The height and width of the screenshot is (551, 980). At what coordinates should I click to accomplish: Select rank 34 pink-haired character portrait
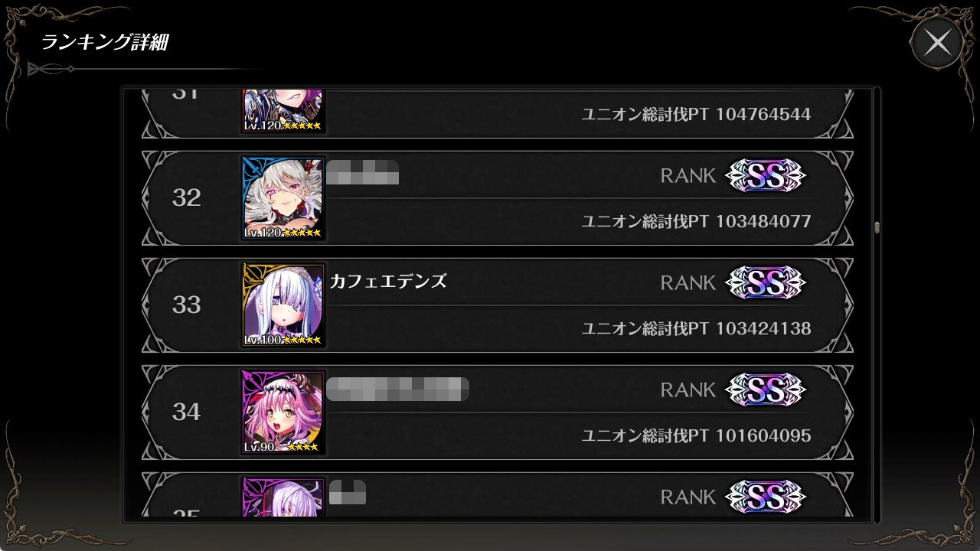pyautogui.click(x=283, y=412)
